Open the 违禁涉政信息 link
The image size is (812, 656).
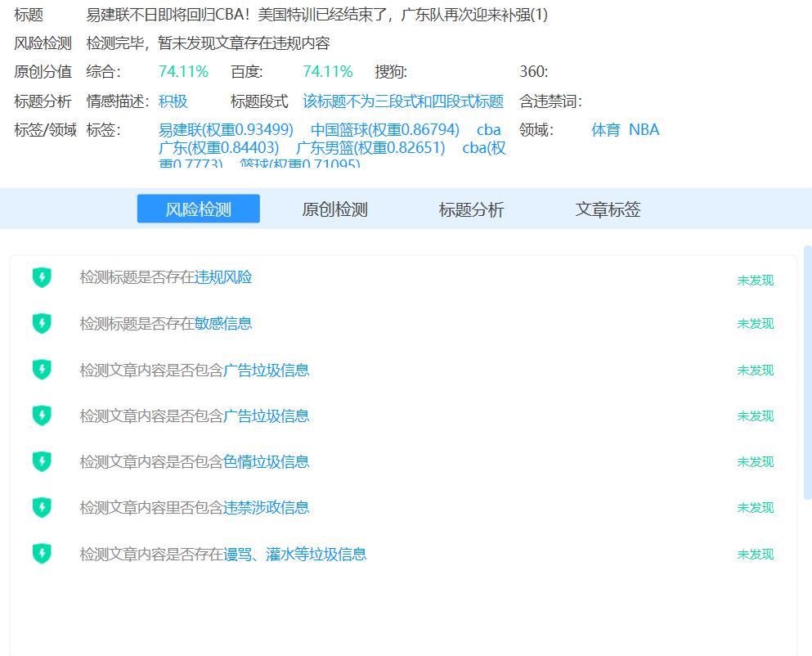266,507
